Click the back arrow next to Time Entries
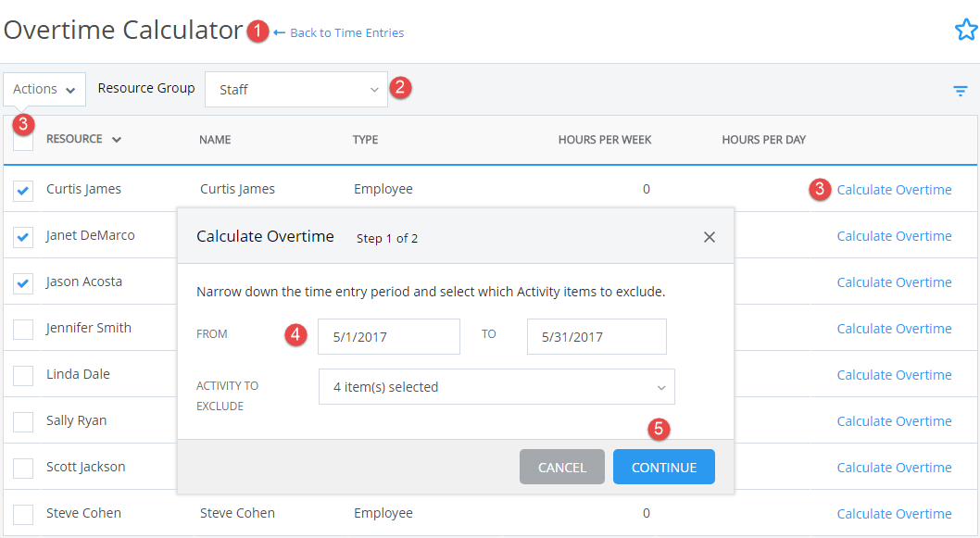This screenshot has height=538, width=980. point(278,32)
